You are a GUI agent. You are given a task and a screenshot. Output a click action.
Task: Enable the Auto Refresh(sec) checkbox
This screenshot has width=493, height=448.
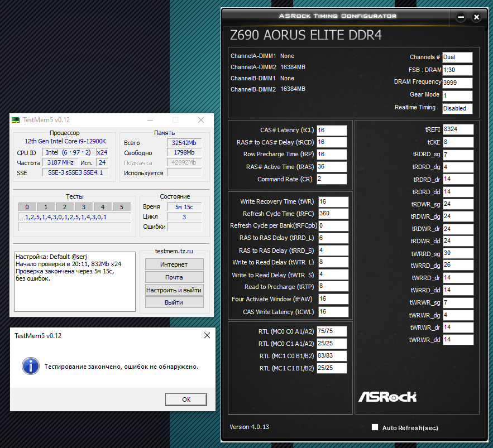click(x=375, y=427)
